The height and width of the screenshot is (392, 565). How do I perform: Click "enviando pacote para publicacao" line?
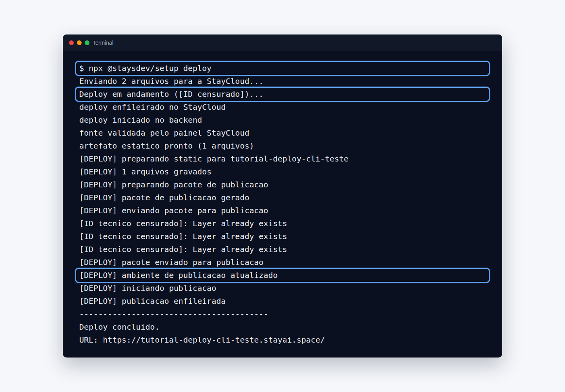tap(174, 211)
